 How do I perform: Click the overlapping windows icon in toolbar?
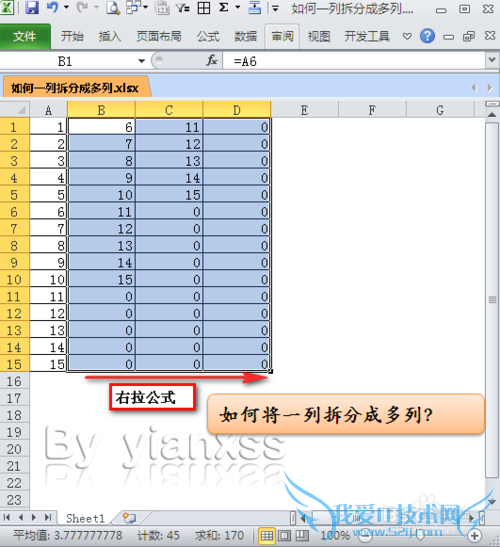click(x=133, y=7)
